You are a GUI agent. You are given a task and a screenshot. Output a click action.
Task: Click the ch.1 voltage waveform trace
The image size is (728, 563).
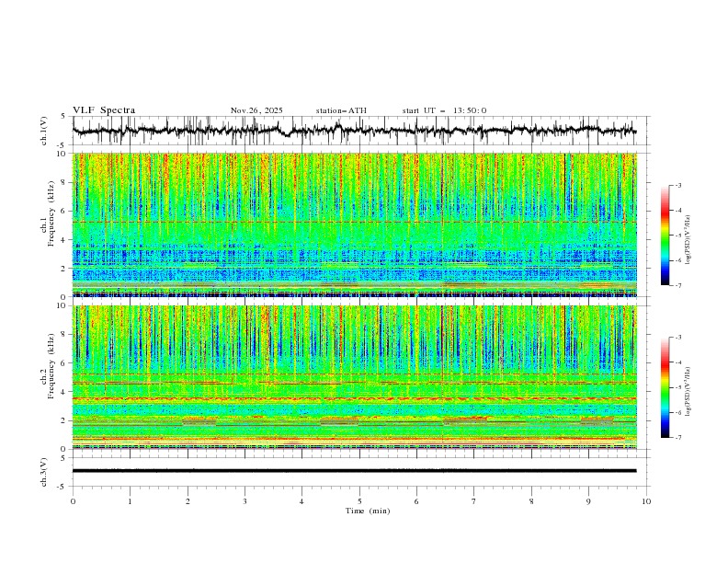tap(354, 130)
